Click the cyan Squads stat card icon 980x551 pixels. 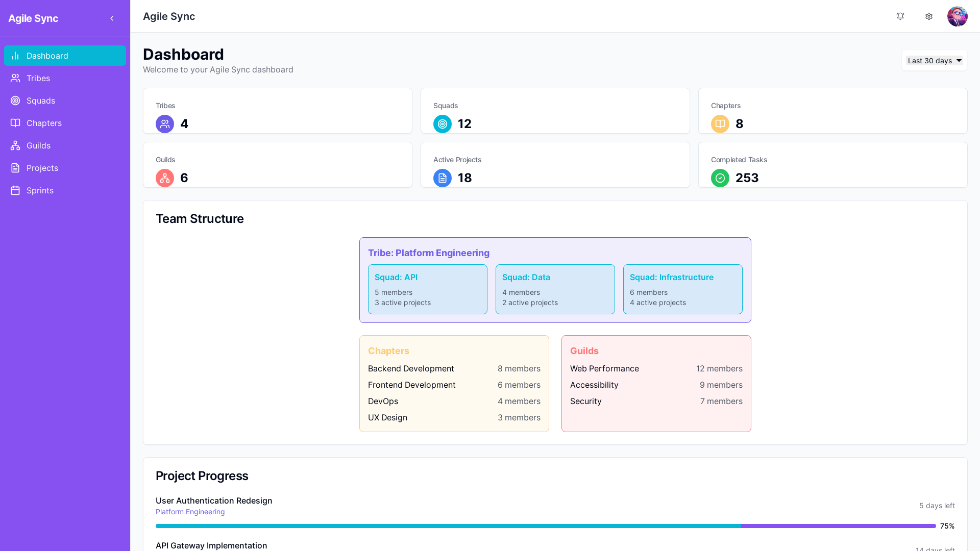(443, 124)
